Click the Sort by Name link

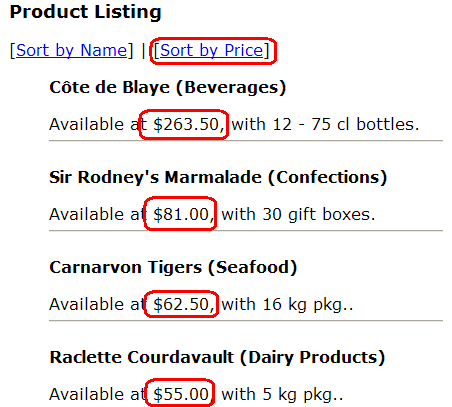click(x=72, y=51)
